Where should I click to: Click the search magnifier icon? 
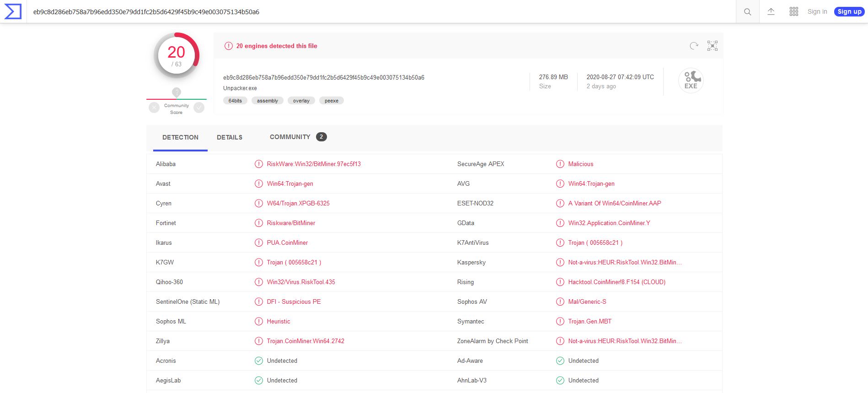pyautogui.click(x=748, y=12)
